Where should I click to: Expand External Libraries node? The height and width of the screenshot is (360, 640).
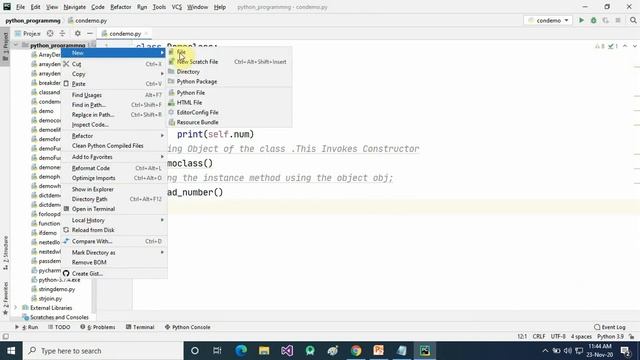point(16,308)
